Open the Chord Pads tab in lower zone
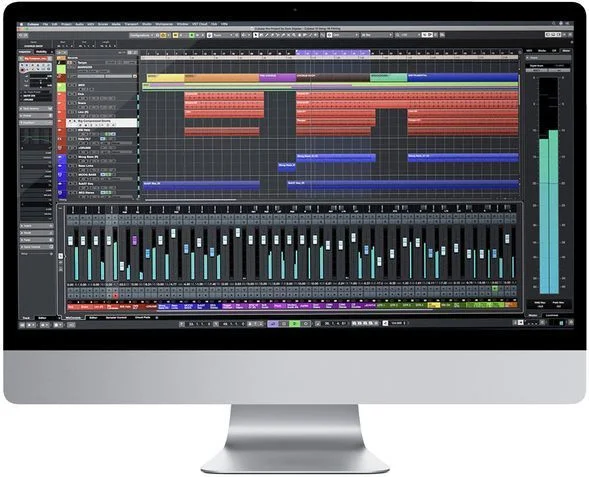The height and width of the screenshot is (477, 589). pos(142,317)
